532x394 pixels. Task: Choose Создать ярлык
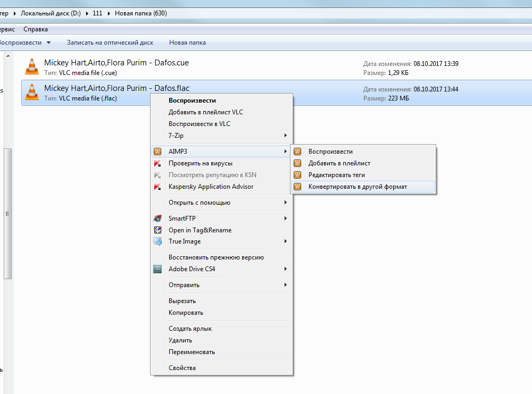tap(221, 329)
